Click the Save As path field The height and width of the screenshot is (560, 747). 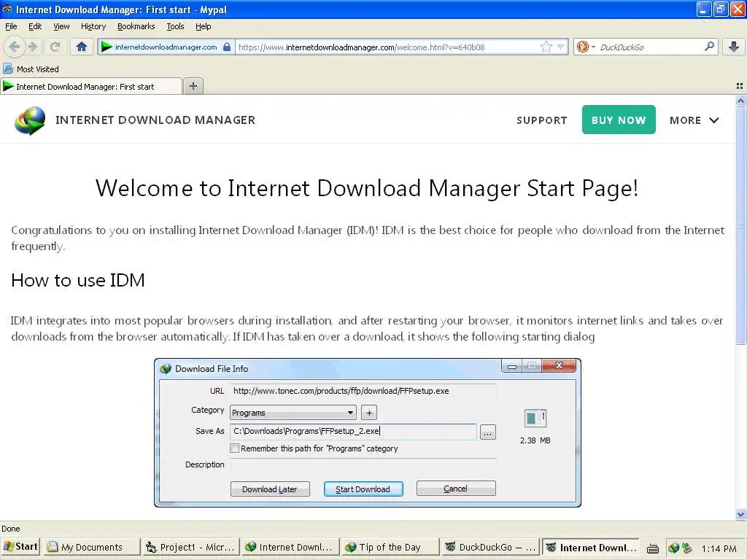pos(353,432)
